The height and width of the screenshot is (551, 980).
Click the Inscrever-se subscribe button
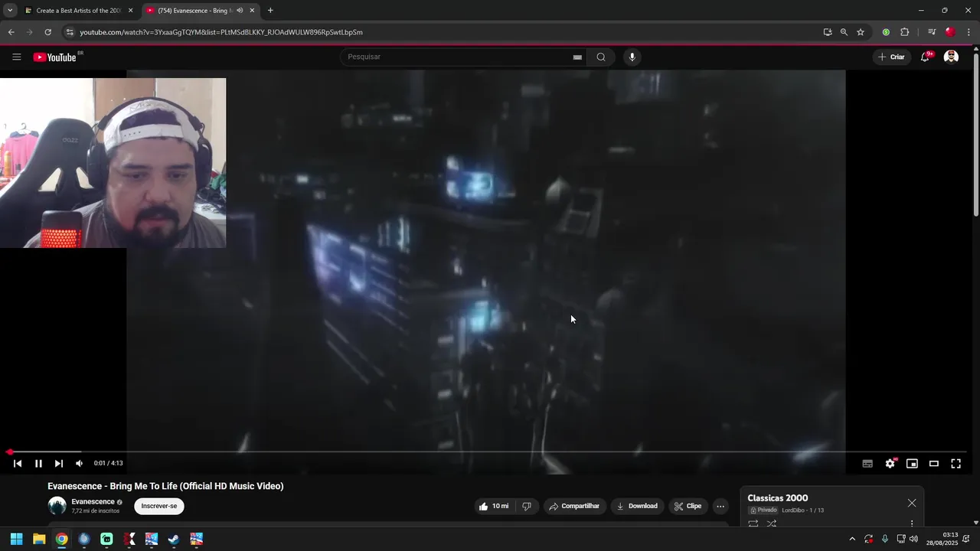[x=159, y=506]
